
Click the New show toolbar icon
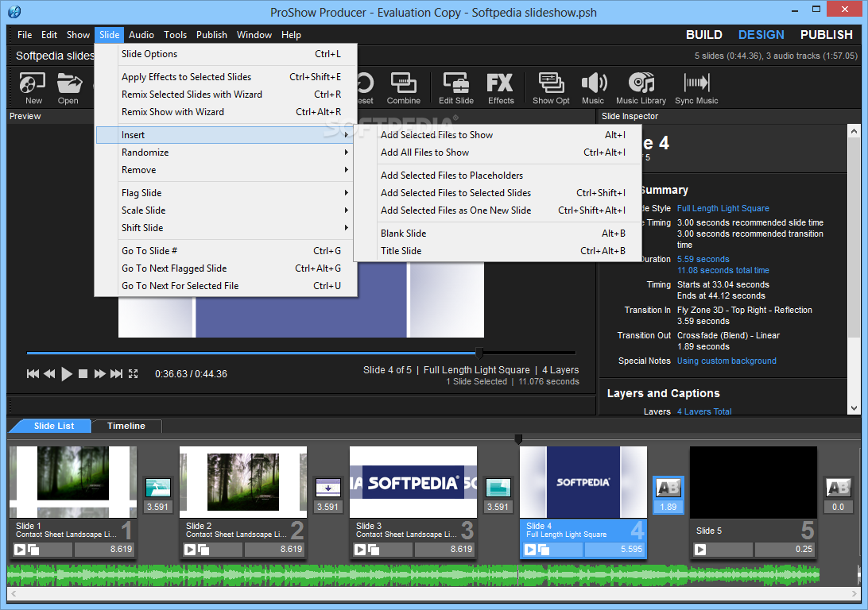pyautogui.click(x=33, y=88)
